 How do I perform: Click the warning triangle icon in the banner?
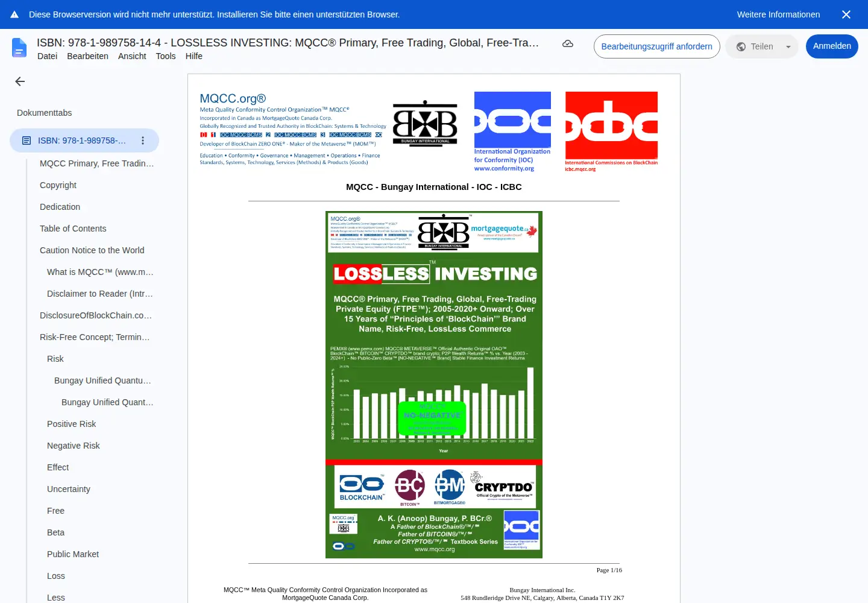pyautogui.click(x=14, y=14)
